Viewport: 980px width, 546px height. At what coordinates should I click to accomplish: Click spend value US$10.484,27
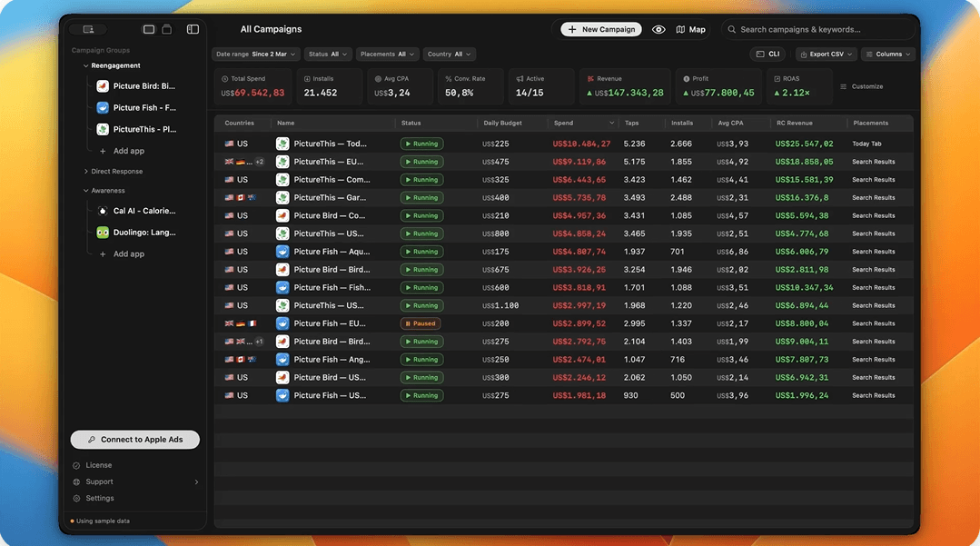pos(581,144)
